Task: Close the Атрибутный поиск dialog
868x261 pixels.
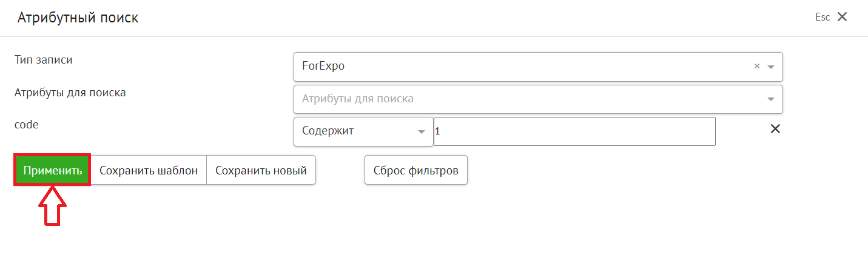Action: 842,17
